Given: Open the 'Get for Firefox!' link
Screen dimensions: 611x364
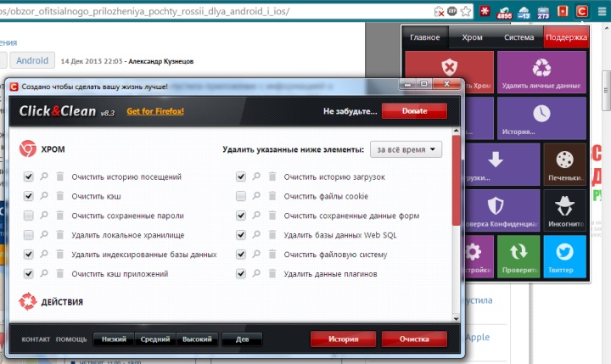Looking at the screenshot, I should pos(155,111).
